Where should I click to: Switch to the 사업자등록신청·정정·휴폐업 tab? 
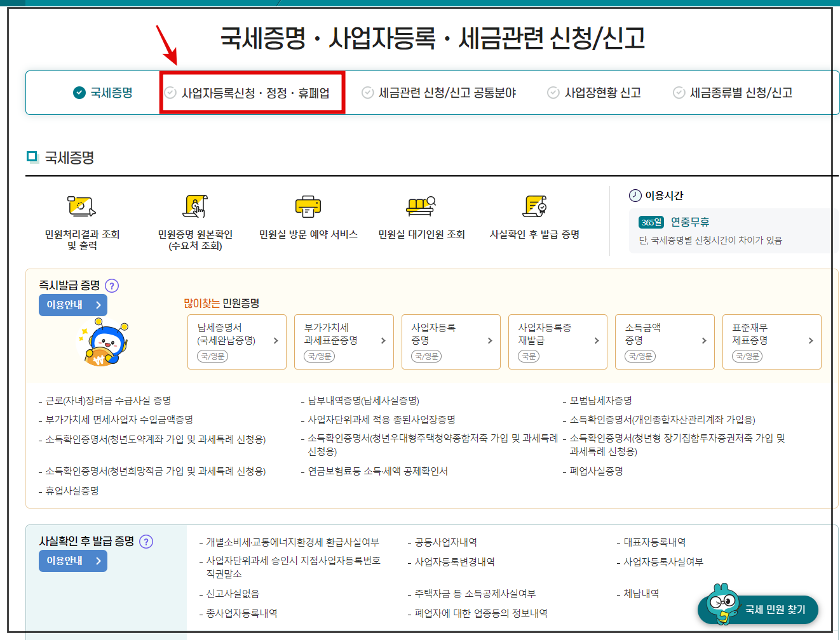[252, 93]
